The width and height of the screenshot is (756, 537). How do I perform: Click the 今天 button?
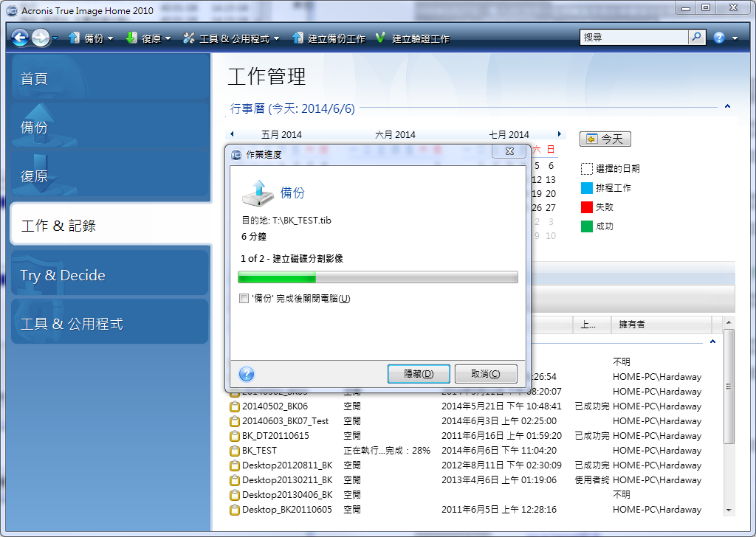coord(605,139)
